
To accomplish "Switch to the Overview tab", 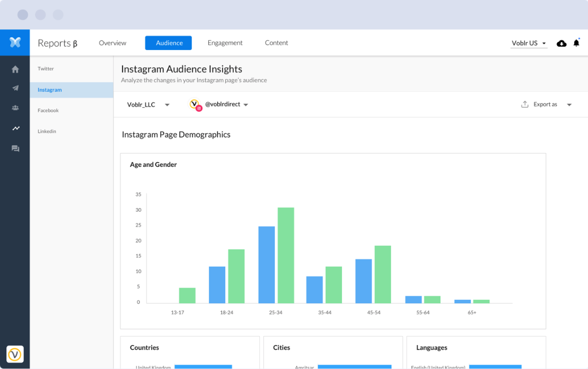I will tap(112, 43).
